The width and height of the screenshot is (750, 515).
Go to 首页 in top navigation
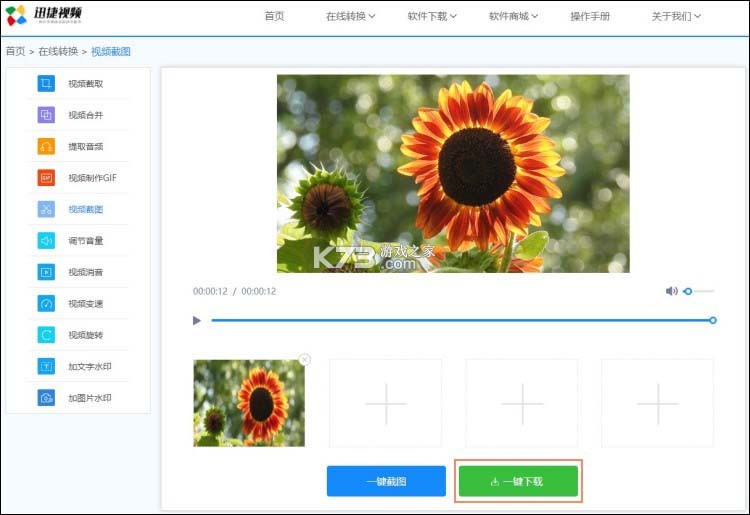pos(275,16)
